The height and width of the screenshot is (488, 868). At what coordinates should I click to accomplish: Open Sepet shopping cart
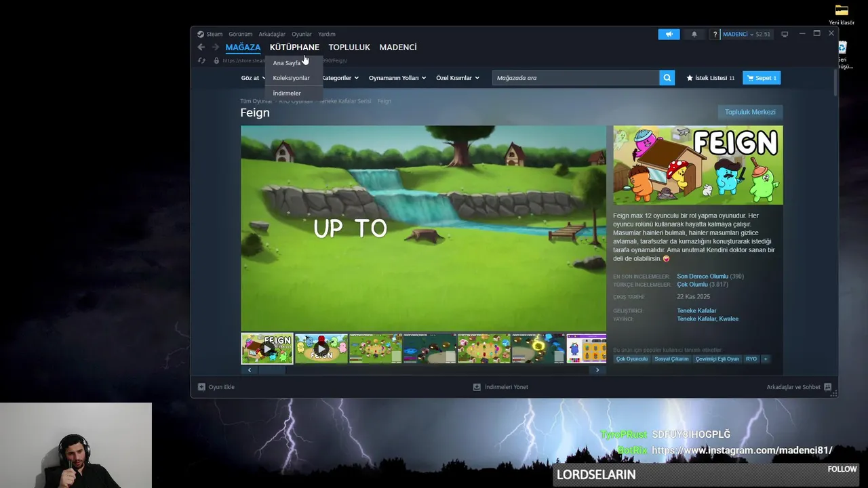click(x=762, y=78)
